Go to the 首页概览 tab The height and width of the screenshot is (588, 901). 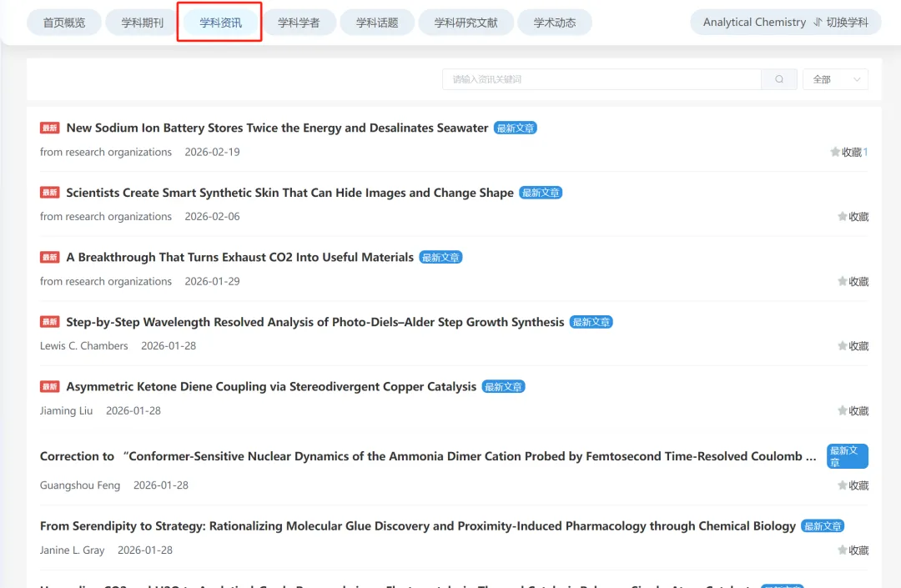click(64, 23)
